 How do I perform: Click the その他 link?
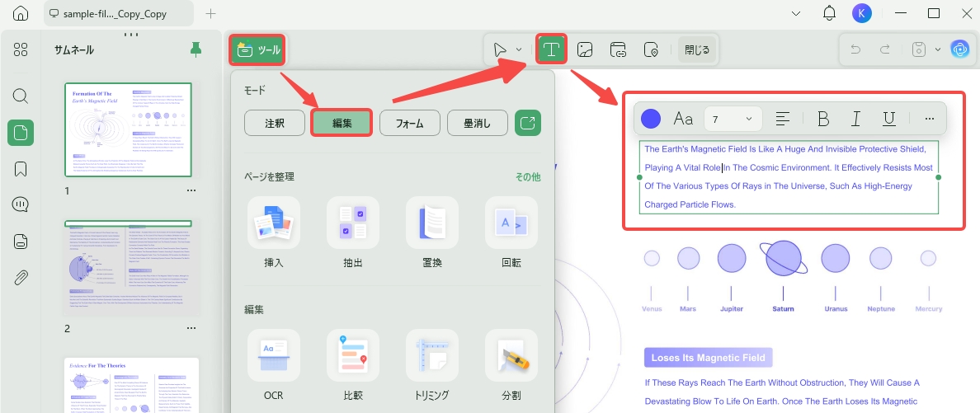pyautogui.click(x=528, y=176)
